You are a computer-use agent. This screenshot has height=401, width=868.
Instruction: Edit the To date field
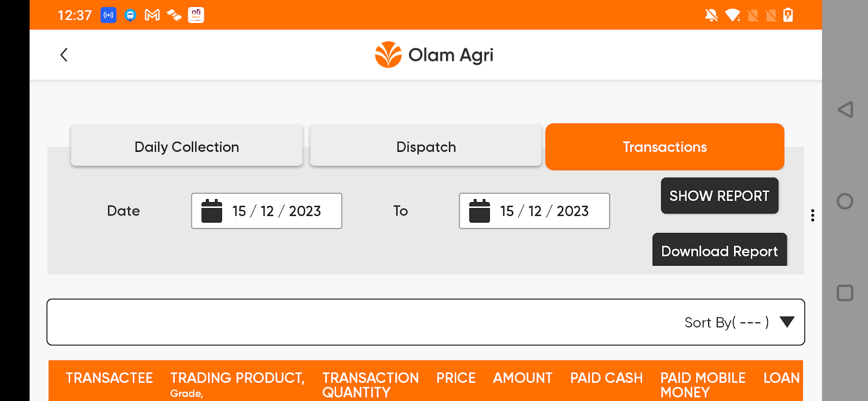(544, 211)
